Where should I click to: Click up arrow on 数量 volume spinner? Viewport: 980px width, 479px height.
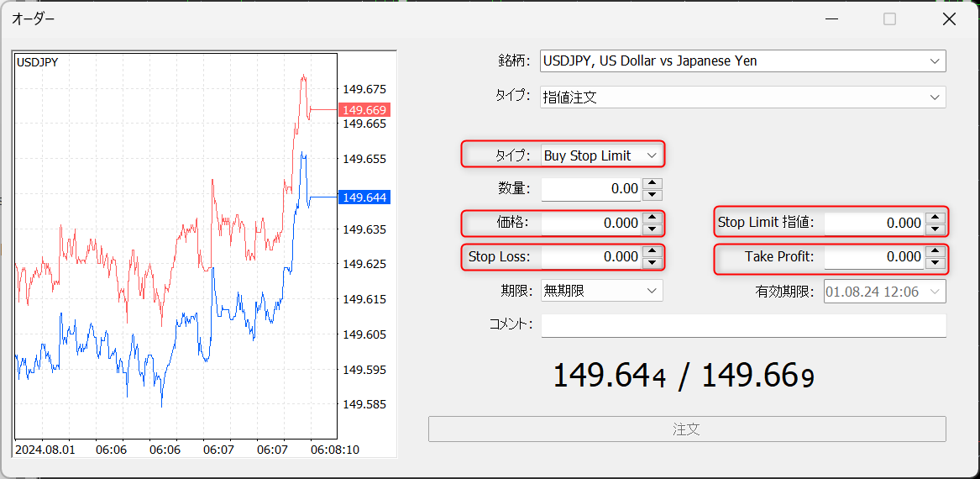coord(652,184)
